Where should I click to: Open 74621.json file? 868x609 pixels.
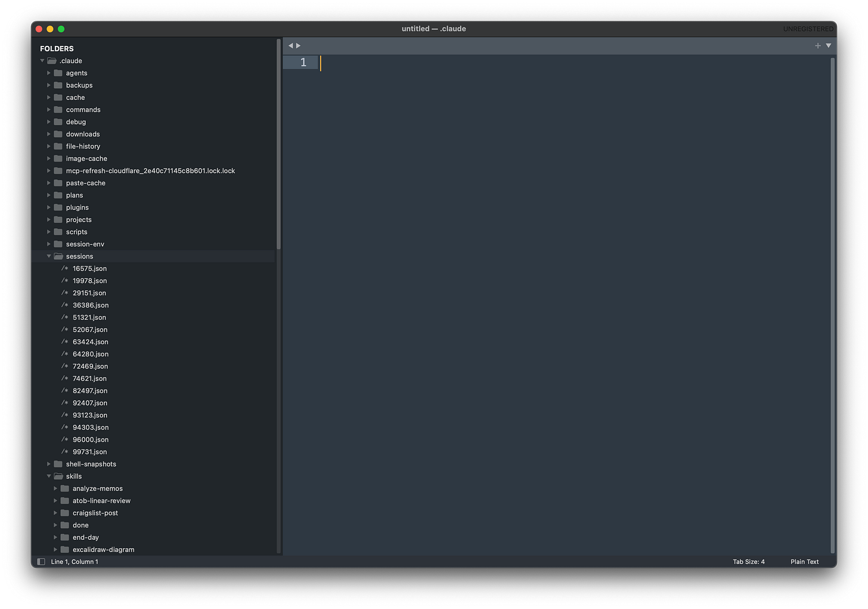point(90,378)
